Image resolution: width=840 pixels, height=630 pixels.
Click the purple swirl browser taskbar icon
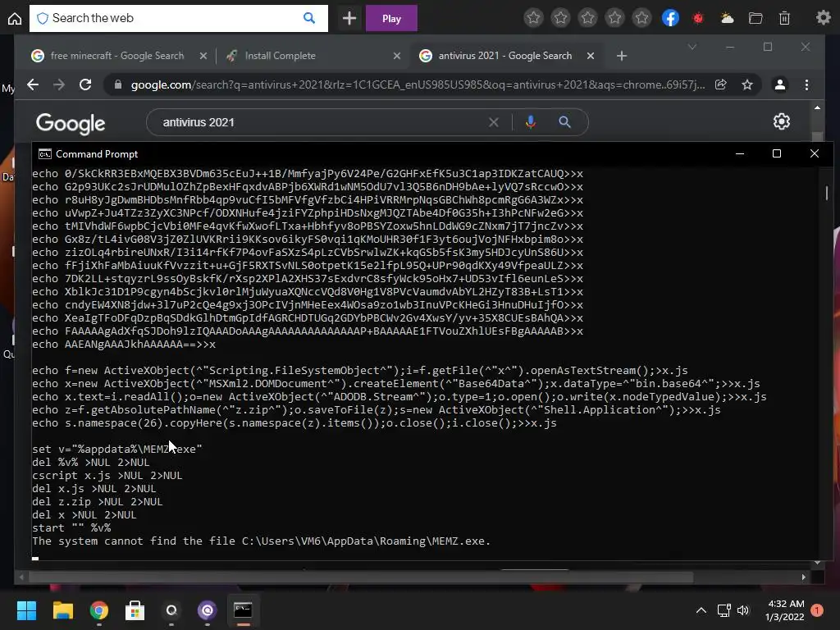[207, 610]
